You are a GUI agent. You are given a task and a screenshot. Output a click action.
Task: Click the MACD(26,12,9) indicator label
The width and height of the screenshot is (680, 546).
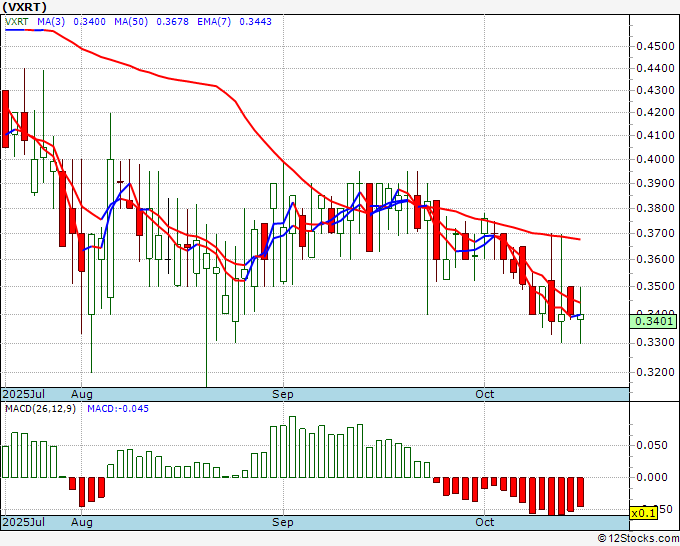40,409
